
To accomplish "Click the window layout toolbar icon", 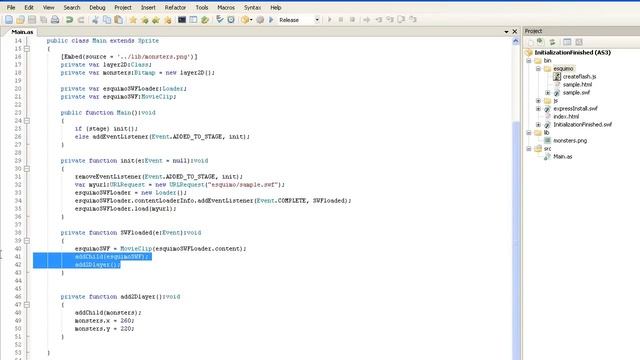I will pyautogui.click(x=193, y=20).
